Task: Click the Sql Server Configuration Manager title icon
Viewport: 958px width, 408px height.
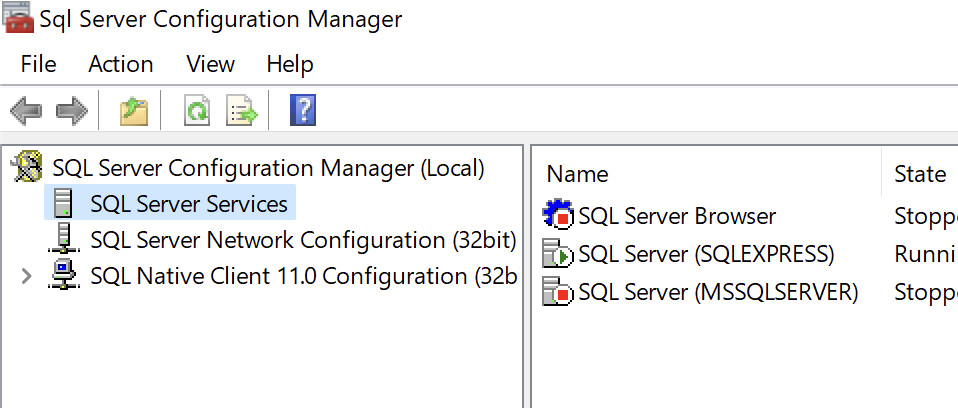Action: (x=17, y=17)
